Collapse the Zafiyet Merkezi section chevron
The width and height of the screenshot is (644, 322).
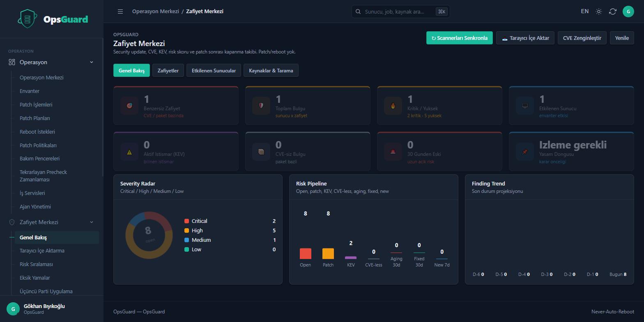coord(92,222)
